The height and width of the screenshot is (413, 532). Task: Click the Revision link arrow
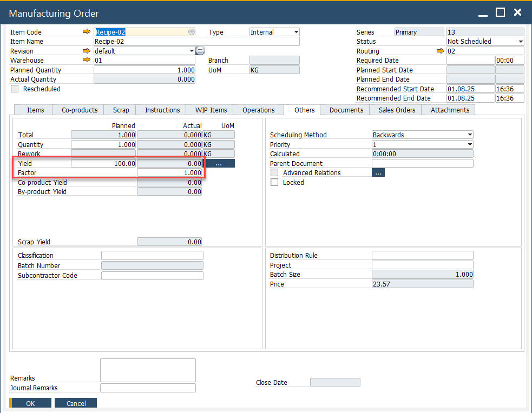(x=86, y=51)
